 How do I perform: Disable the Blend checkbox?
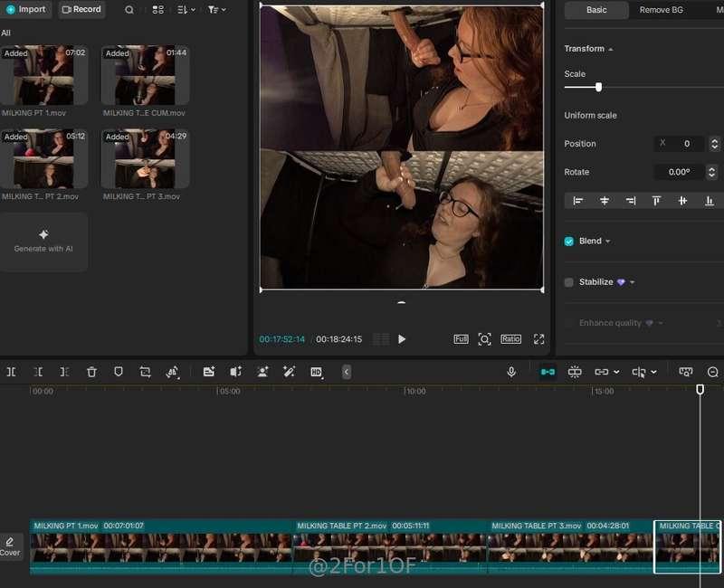point(569,242)
